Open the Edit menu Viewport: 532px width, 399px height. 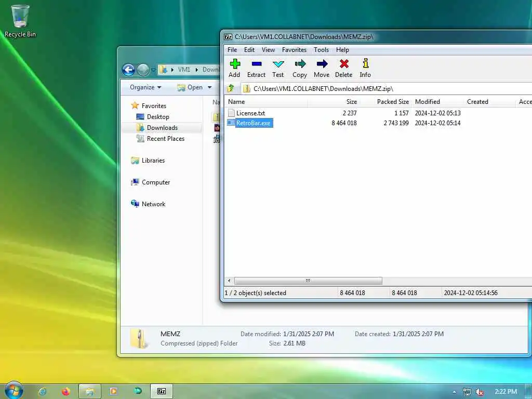click(249, 50)
